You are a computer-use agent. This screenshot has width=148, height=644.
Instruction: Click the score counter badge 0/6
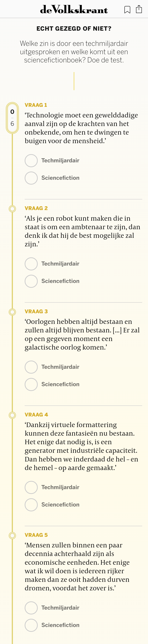pos(12,118)
